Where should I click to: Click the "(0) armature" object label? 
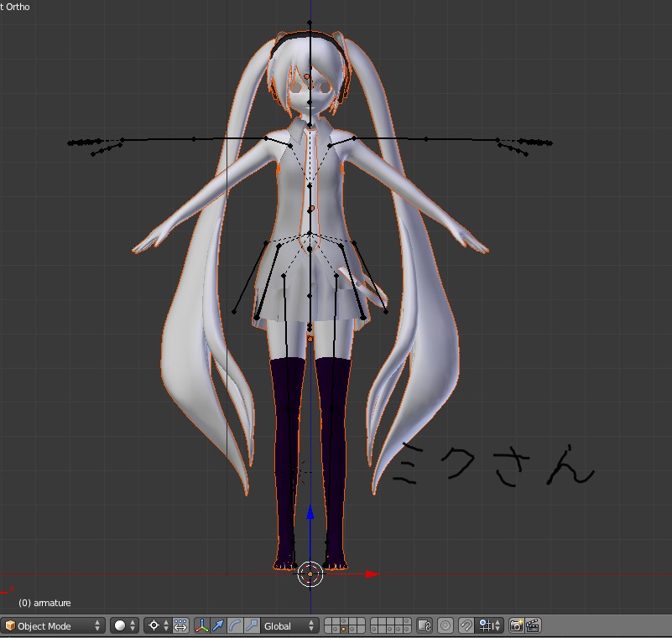[44, 603]
